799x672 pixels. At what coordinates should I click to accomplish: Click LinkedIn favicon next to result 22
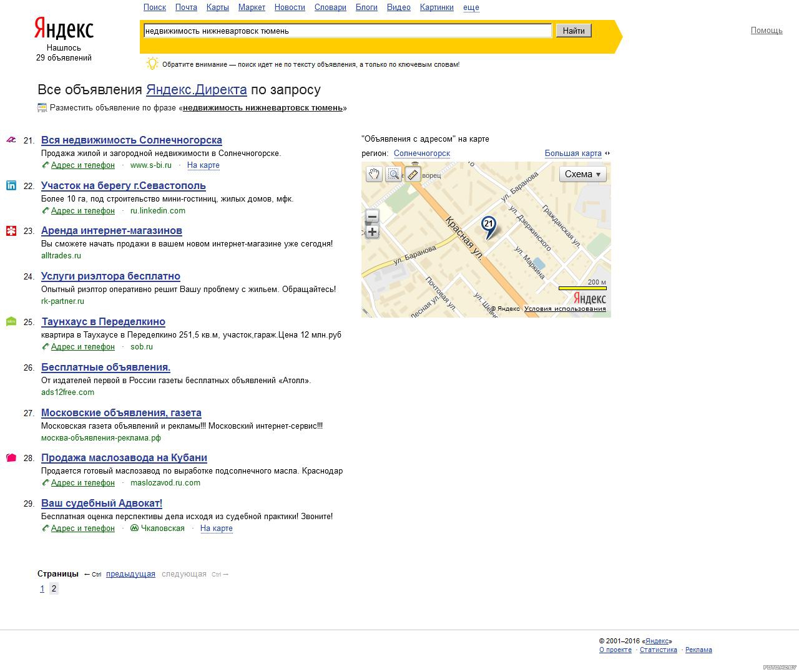[x=11, y=185]
